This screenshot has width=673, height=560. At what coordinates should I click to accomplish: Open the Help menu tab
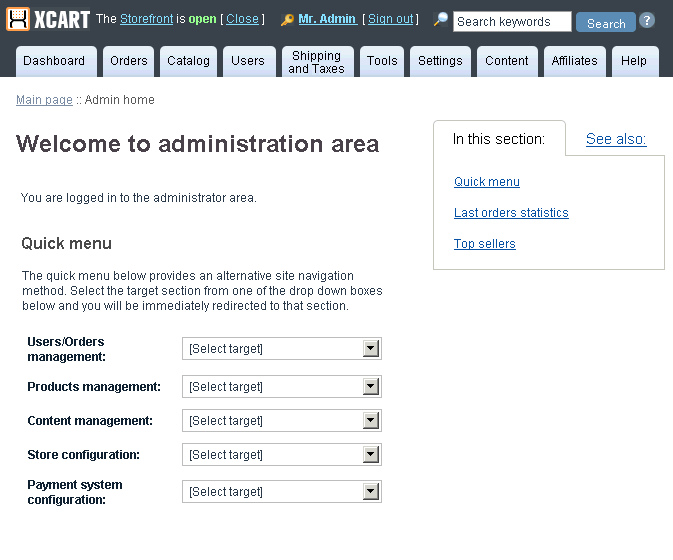(635, 61)
